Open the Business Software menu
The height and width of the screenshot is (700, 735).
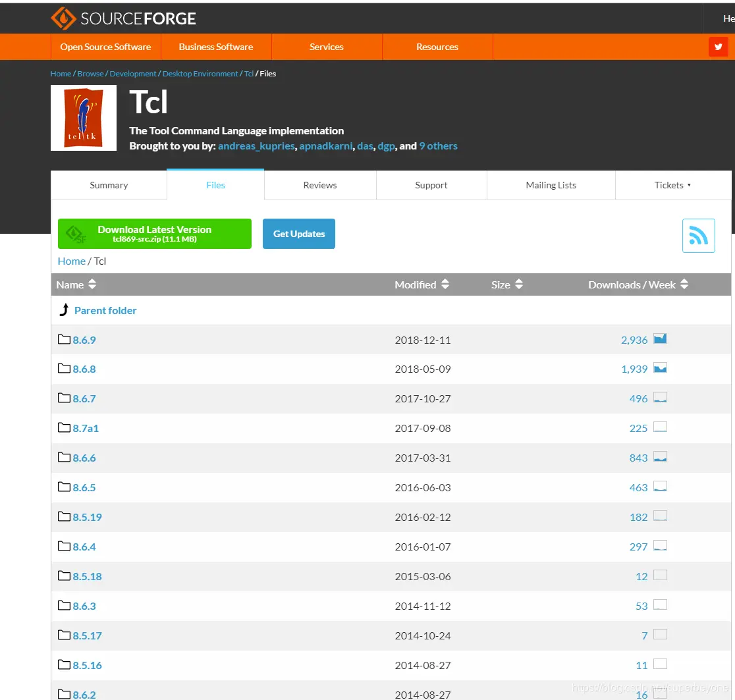(x=215, y=47)
